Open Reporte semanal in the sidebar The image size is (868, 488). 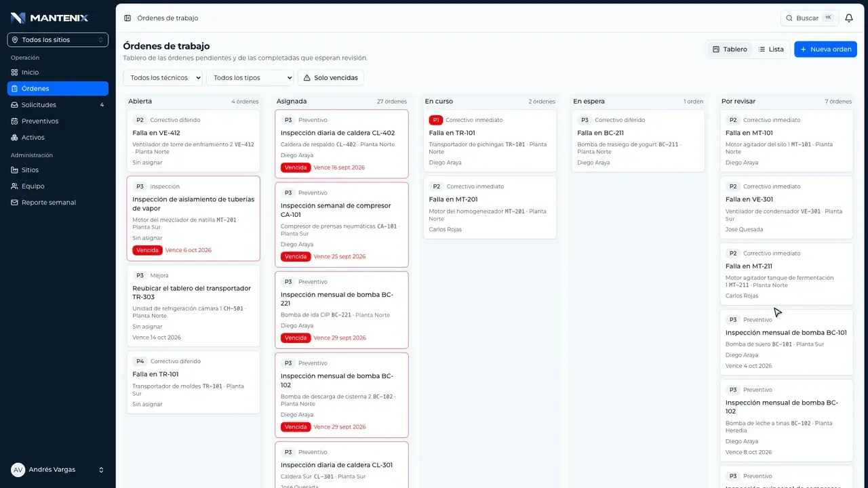58,203
